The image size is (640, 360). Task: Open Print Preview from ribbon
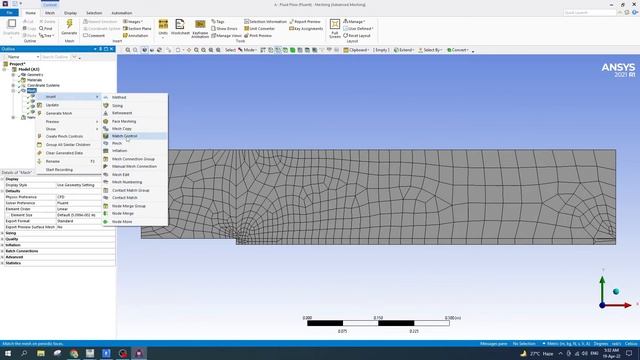tap(258, 36)
